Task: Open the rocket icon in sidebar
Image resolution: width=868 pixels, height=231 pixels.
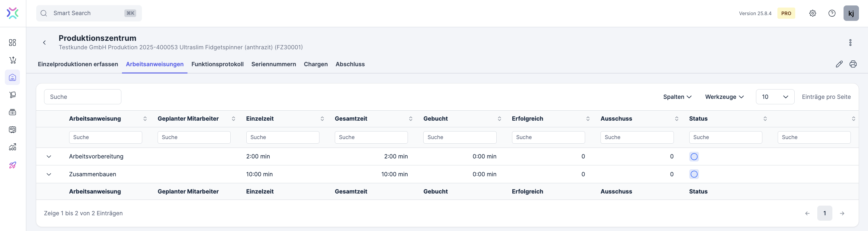Action: point(12,165)
